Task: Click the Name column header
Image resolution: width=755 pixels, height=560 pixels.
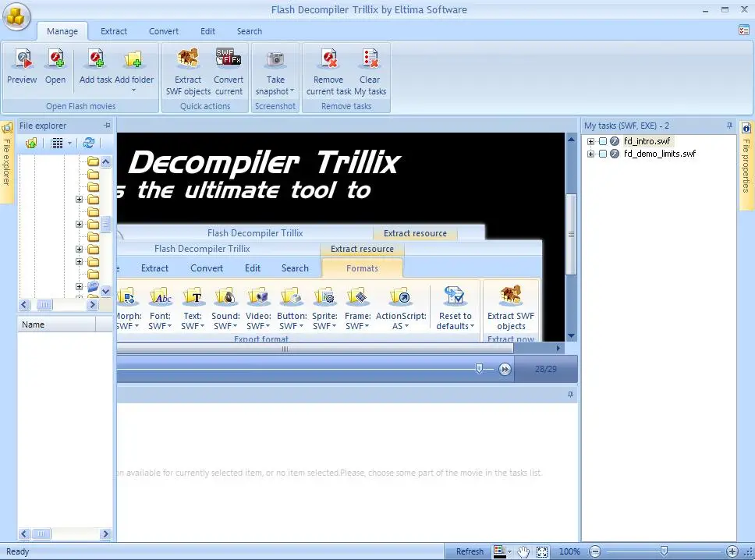Action: click(x=56, y=324)
